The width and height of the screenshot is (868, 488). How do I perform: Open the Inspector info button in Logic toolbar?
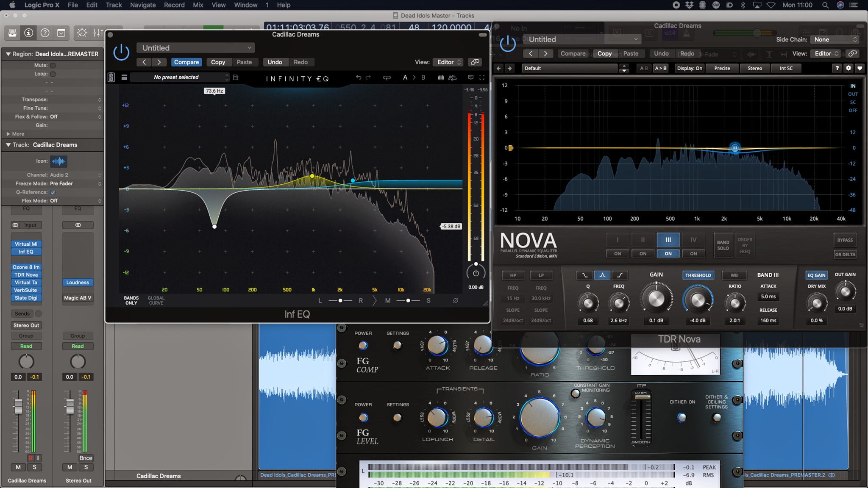point(28,33)
